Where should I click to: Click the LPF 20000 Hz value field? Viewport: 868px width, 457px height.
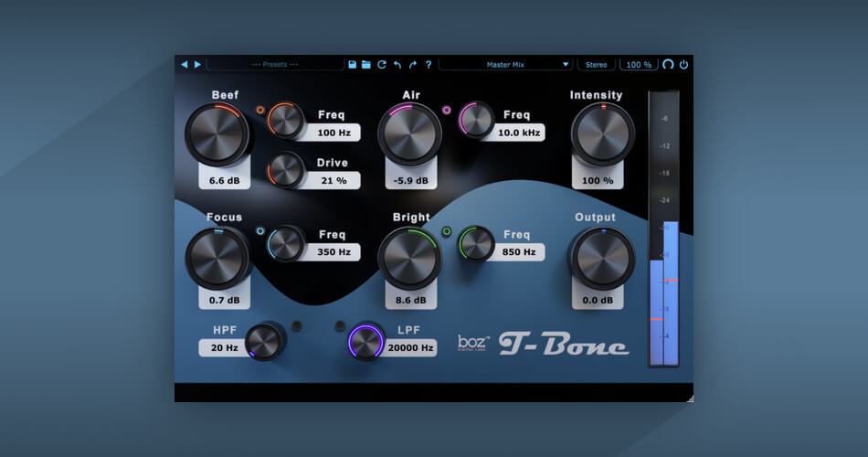[410, 348]
